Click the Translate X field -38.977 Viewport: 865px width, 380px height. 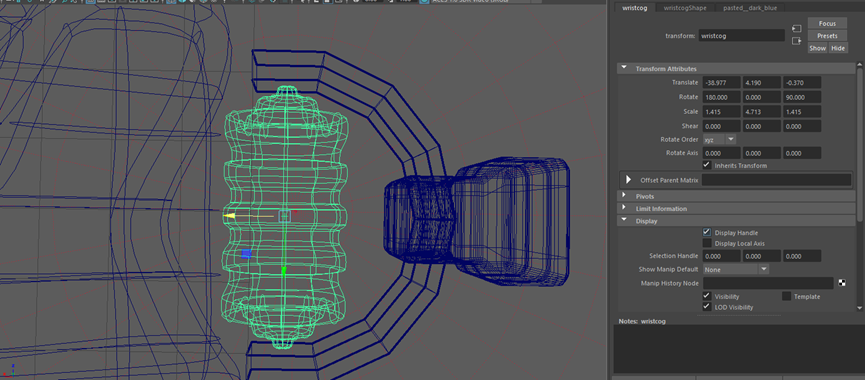722,83
